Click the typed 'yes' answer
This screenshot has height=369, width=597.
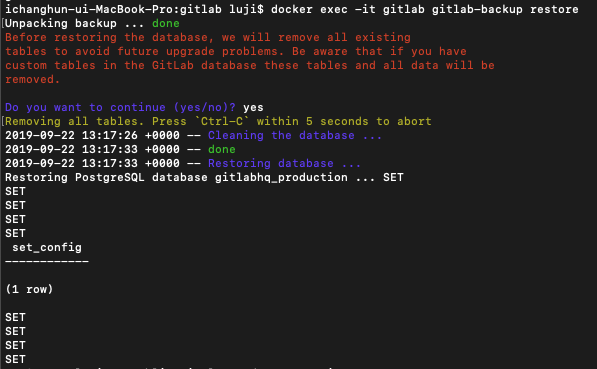[x=253, y=107]
